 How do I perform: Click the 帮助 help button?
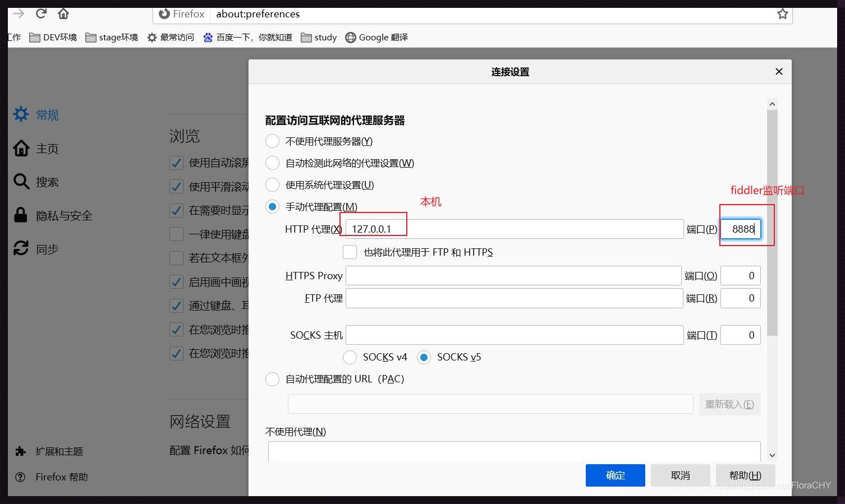click(x=745, y=475)
